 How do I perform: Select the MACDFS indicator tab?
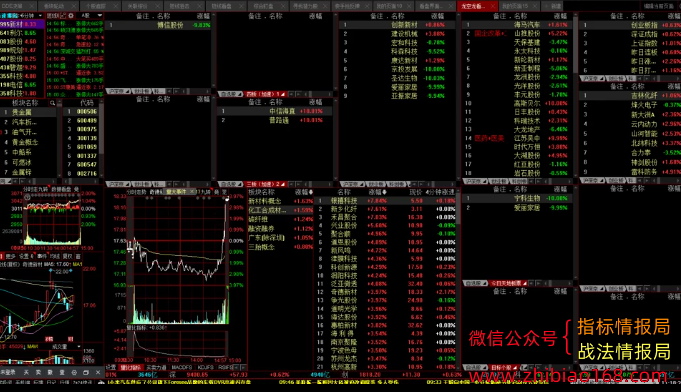182,367
